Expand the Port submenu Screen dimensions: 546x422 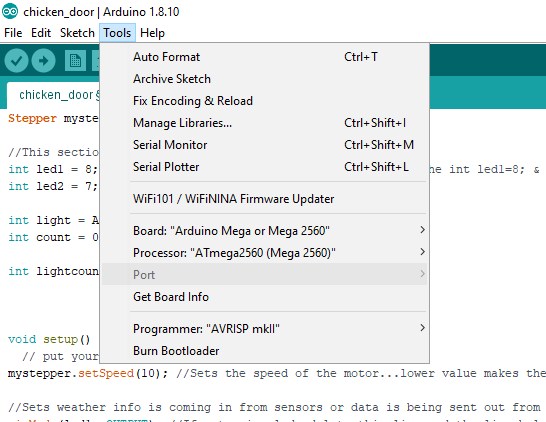coord(264,274)
